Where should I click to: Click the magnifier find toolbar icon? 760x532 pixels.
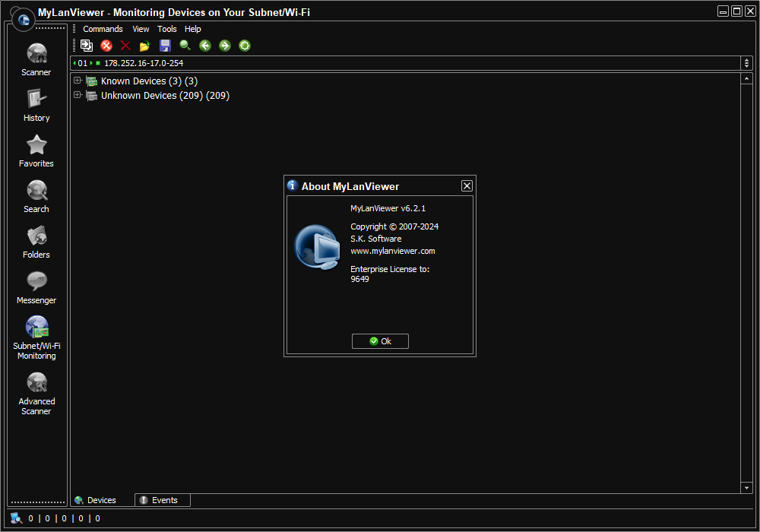pyautogui.click(x=185, y=46)
